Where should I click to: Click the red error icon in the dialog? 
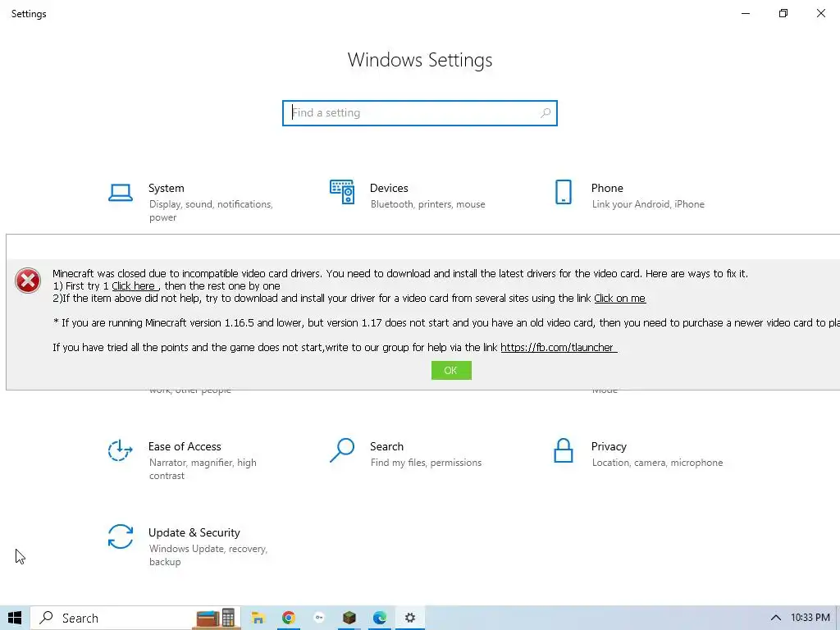tap(28, 281)
